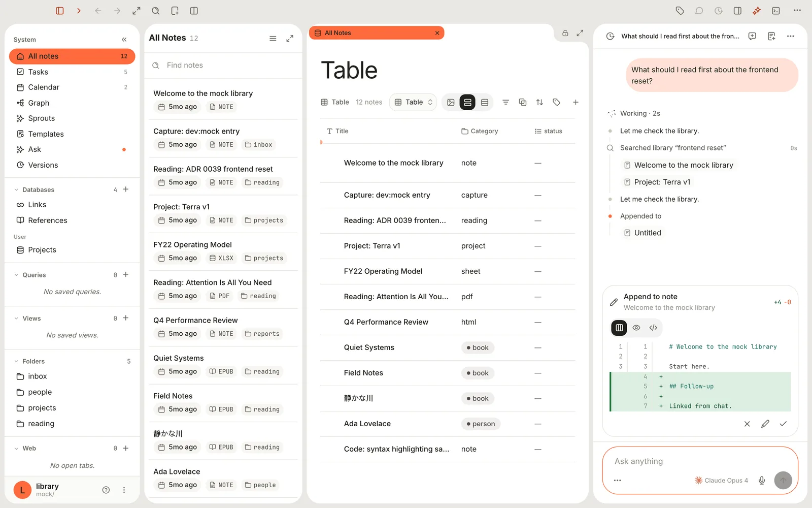Close the All Notes tab
This screenshot has height=508, width=812.
(x=437, y=33)
